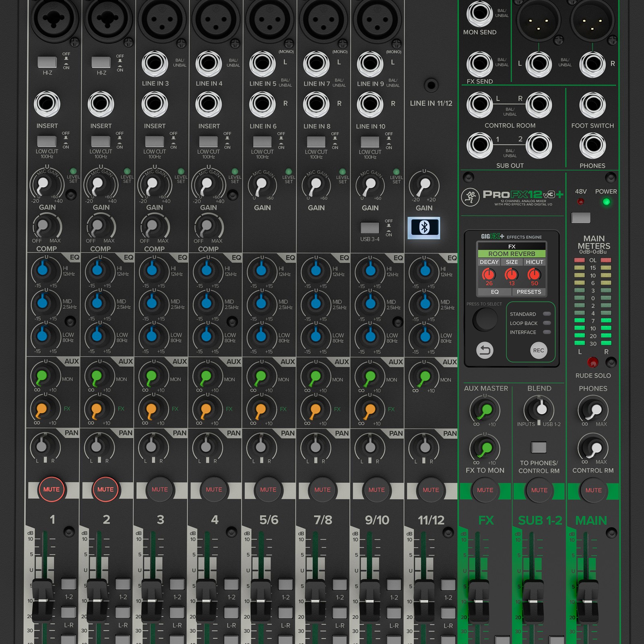The image size is (644, 644).
Task: Mute channel 1
Action: pyautogui.click(x=51, y=489)
